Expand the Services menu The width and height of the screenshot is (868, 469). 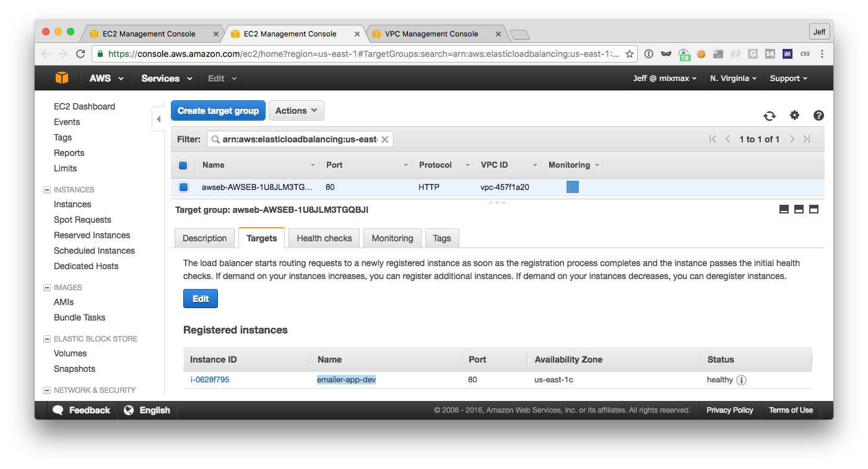coord(167,79)
